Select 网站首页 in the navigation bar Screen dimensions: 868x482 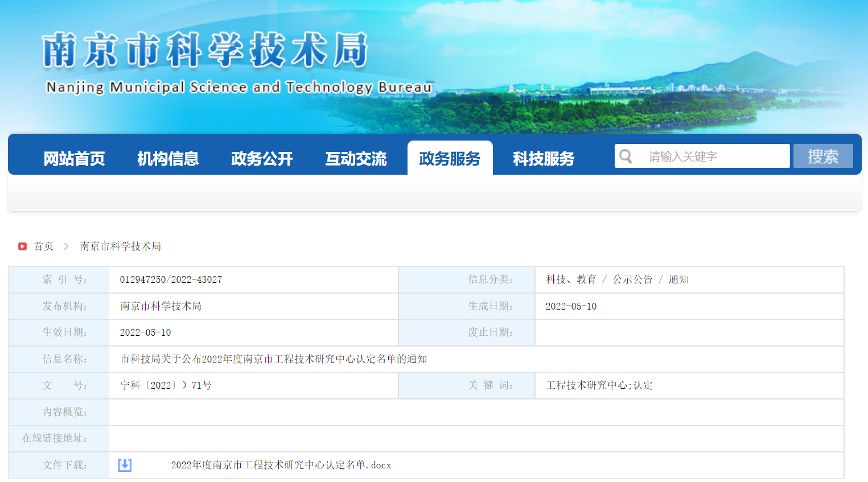[75, 159]
